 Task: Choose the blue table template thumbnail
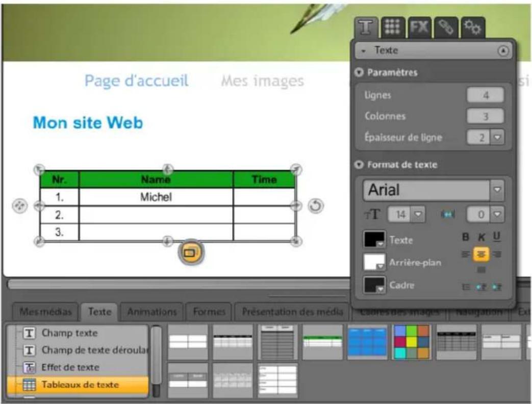point(367,342)
